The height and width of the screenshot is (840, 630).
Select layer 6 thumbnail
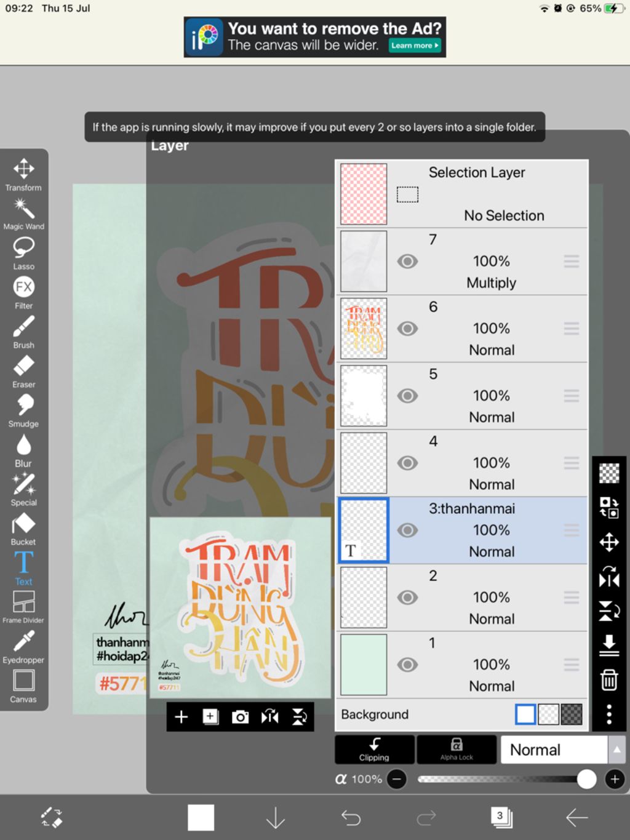tap(364, 329)
